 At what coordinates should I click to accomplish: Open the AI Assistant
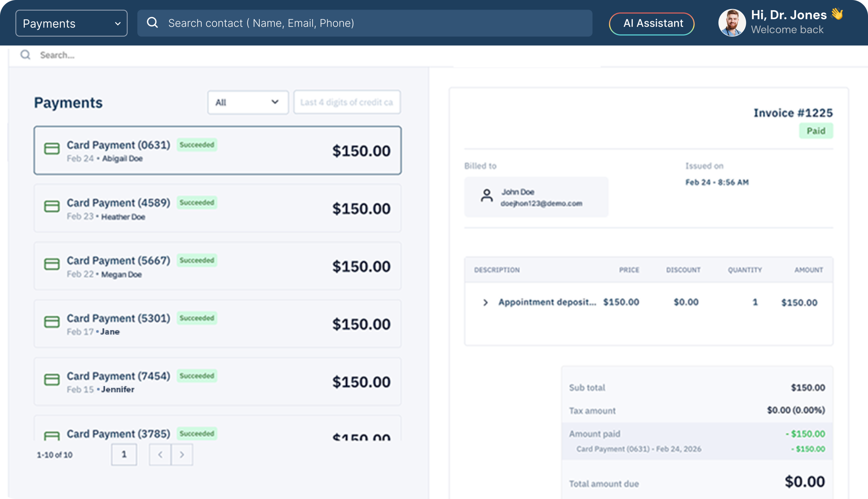pos(651,23)
